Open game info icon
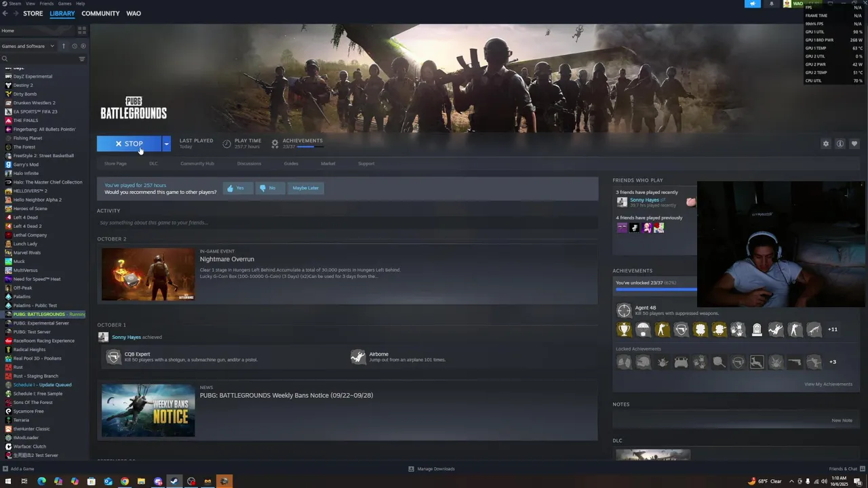Viewport: 868px width, 488px height. [840, 144]
